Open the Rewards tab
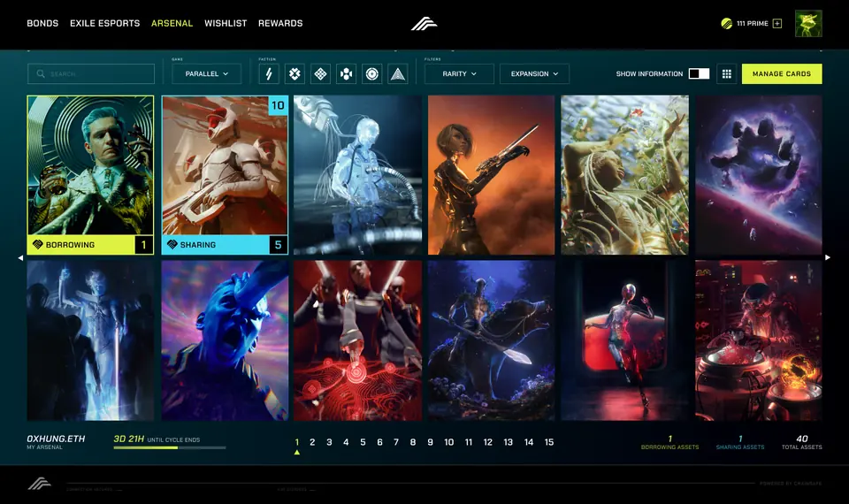Screen dimensions: 849x504 (280, 23)
